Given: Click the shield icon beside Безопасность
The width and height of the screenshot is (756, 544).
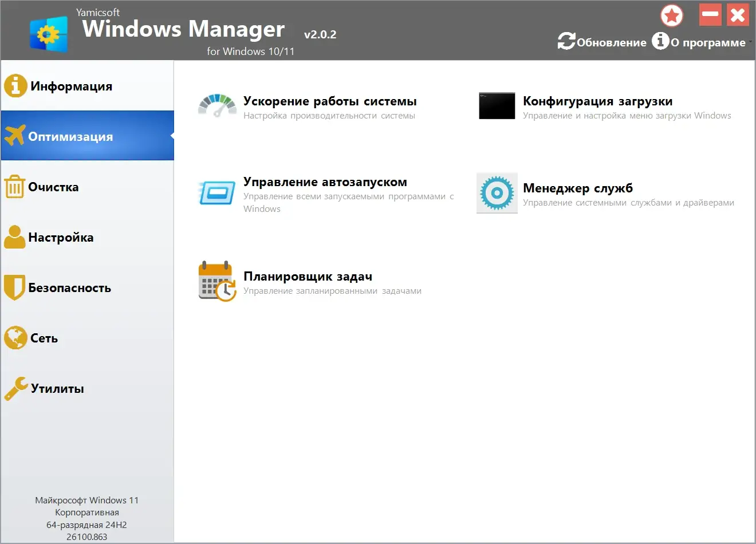Looking at the screenshot, I should (x=14, y=287).
